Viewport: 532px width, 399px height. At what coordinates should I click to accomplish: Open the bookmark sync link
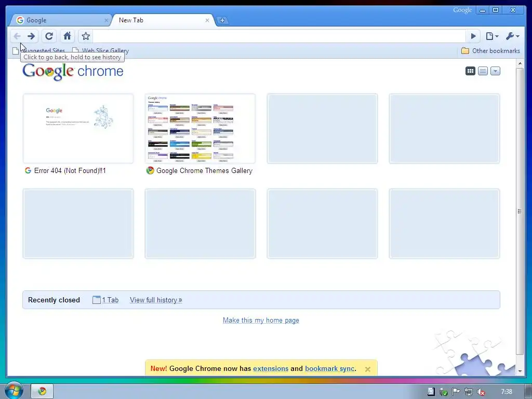pyautogui.click(x=330, y=368)
